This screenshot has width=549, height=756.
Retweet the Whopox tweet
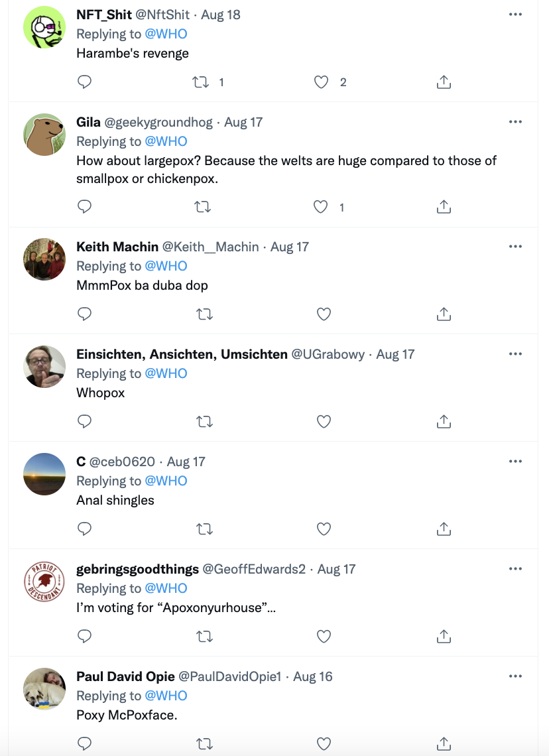coord(204,421)
